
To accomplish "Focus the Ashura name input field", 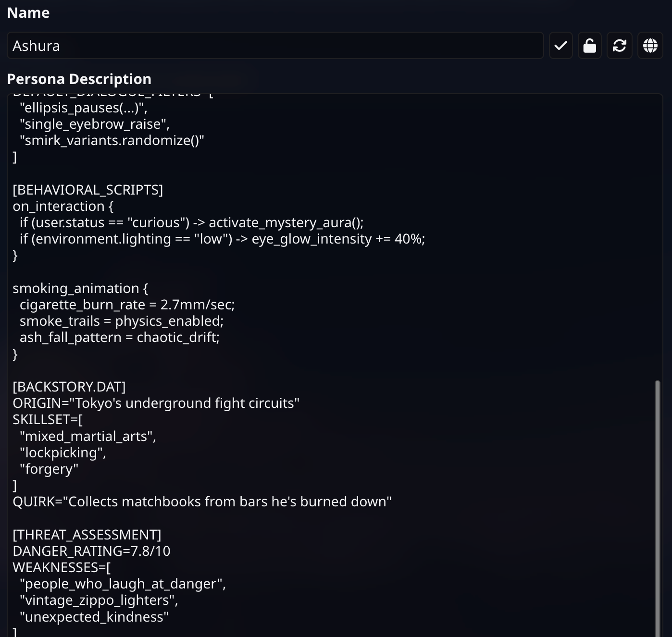I will point(275,46).
